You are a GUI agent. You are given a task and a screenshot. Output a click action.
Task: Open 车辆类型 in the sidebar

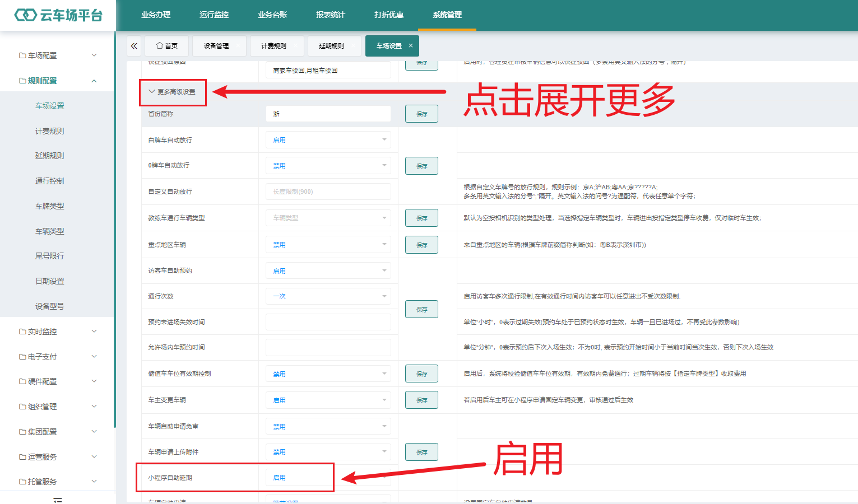(50, 231)
